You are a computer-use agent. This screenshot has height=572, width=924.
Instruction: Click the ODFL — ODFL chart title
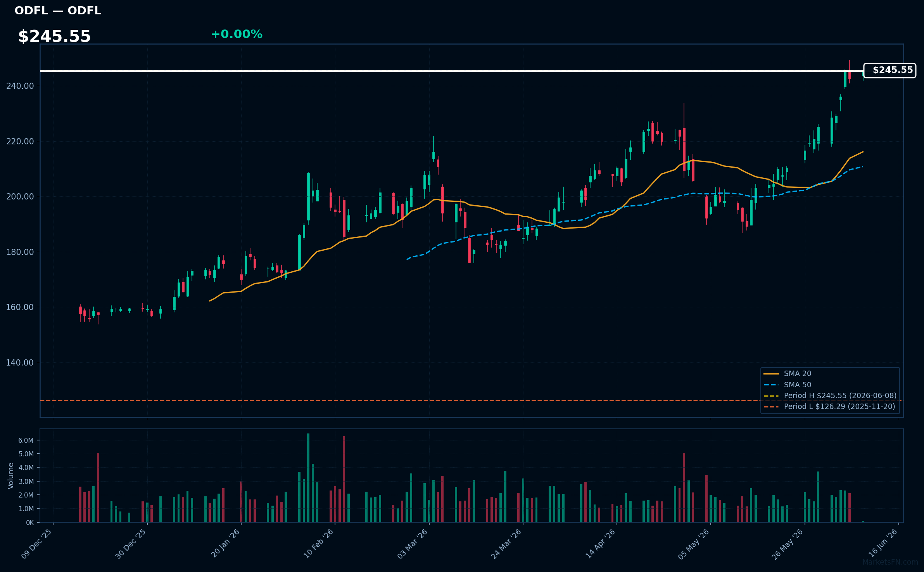(58, 10)
